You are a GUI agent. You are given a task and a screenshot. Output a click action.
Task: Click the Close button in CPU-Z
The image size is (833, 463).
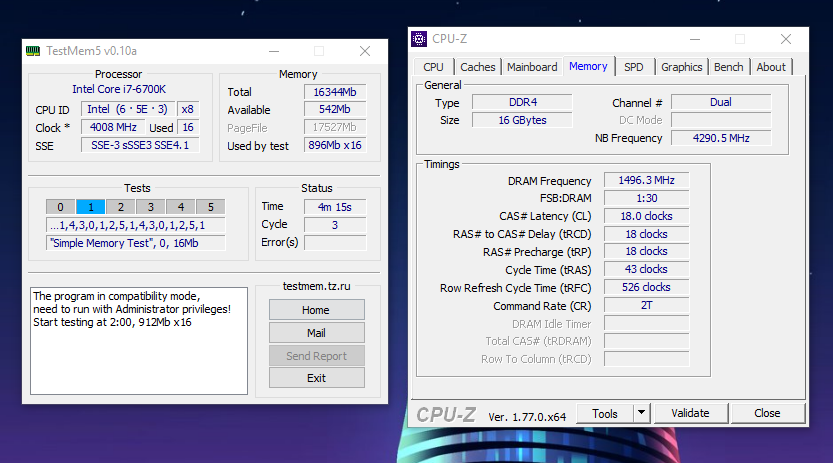click(x=767, y=413)
